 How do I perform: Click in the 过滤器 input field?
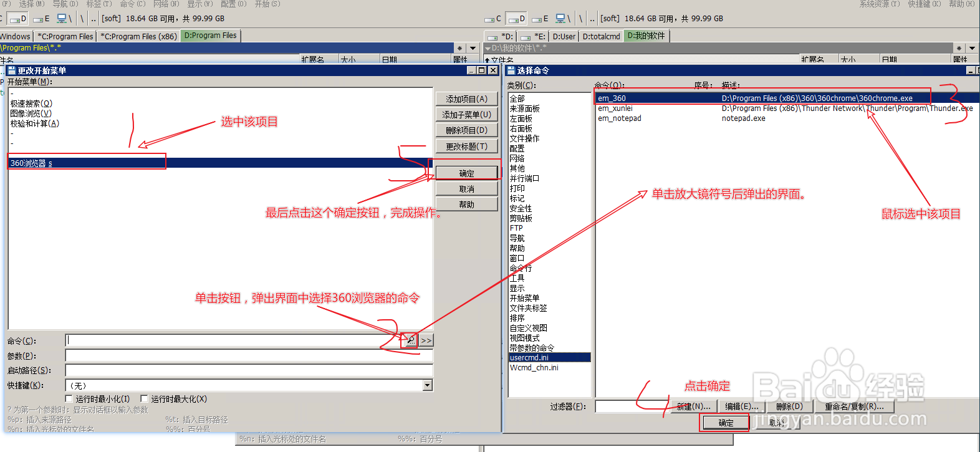point(631,406)
